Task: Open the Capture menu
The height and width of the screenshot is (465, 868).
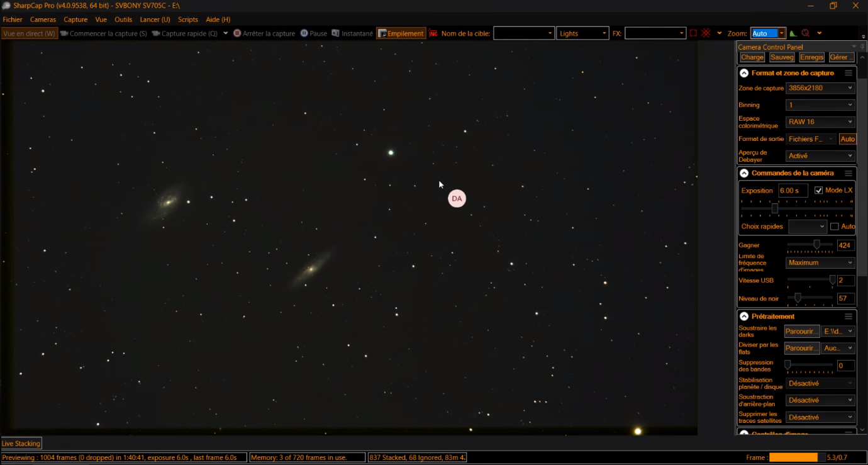Action: (x=75, y=20)
